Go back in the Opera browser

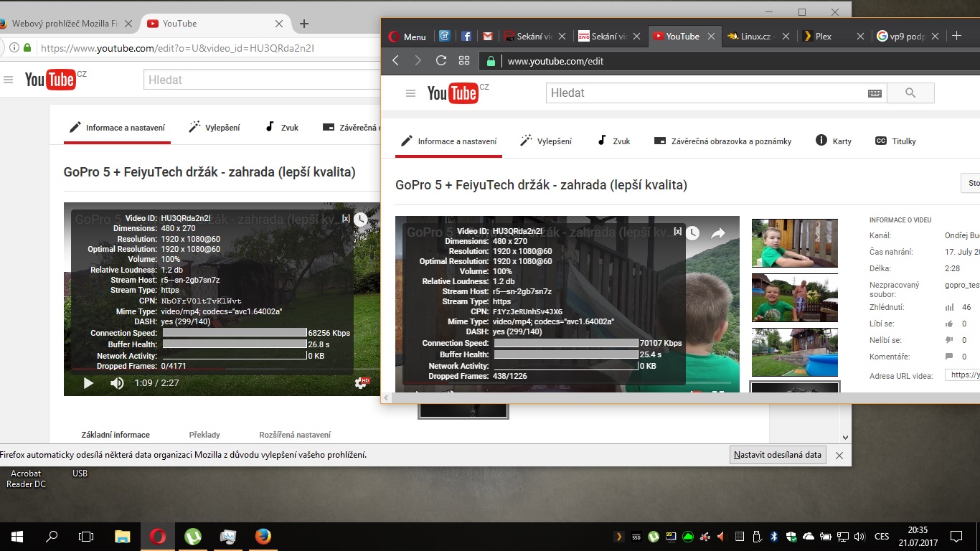pos(395,61)
